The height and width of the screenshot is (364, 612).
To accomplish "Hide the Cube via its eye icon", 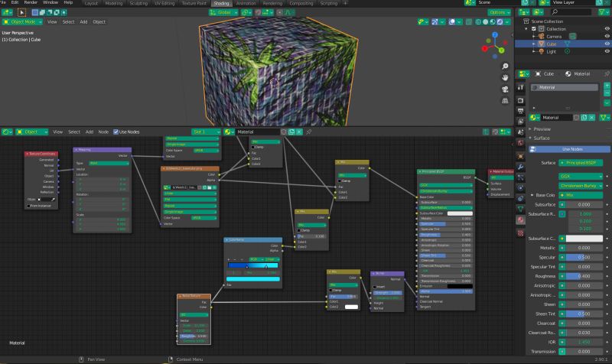I will [607, 44].
